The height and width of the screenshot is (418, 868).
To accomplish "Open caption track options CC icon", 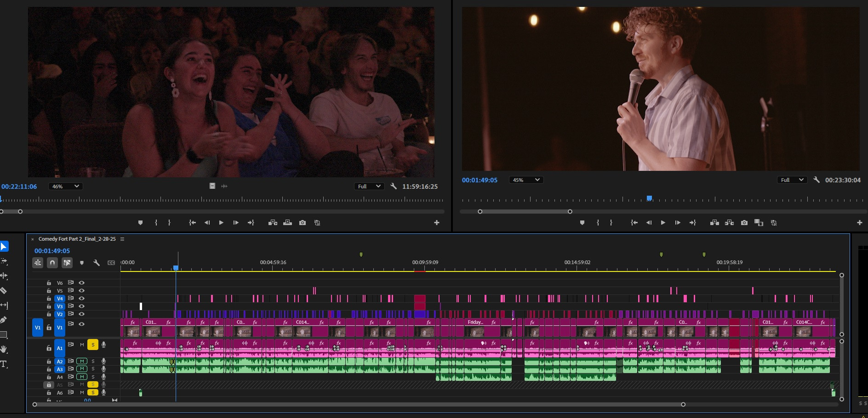I will tap(111, 263).
